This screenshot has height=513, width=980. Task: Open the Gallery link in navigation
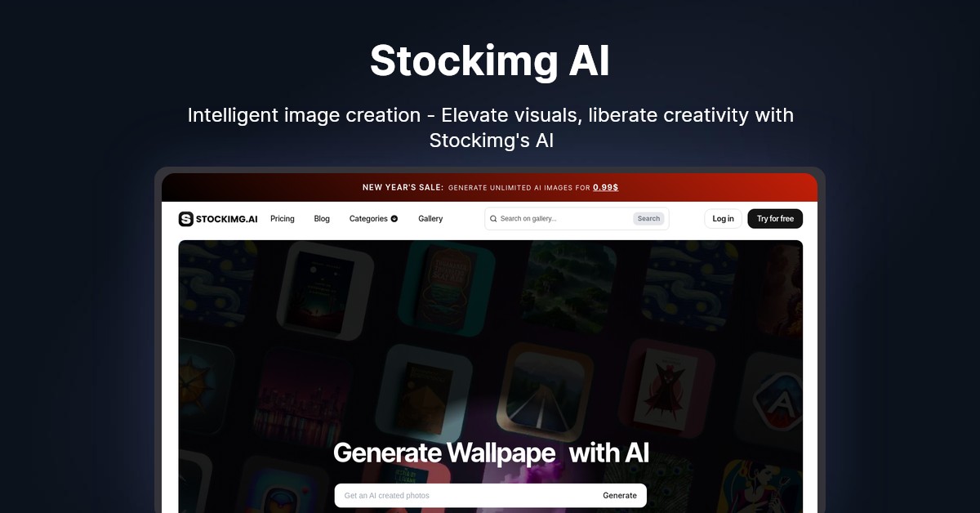click(430, 219)
